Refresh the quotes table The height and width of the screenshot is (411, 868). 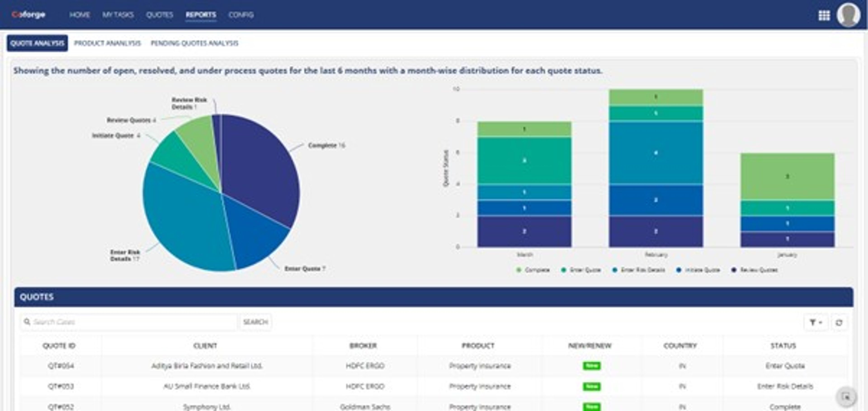pyautogui.click(x=839, y=322)
